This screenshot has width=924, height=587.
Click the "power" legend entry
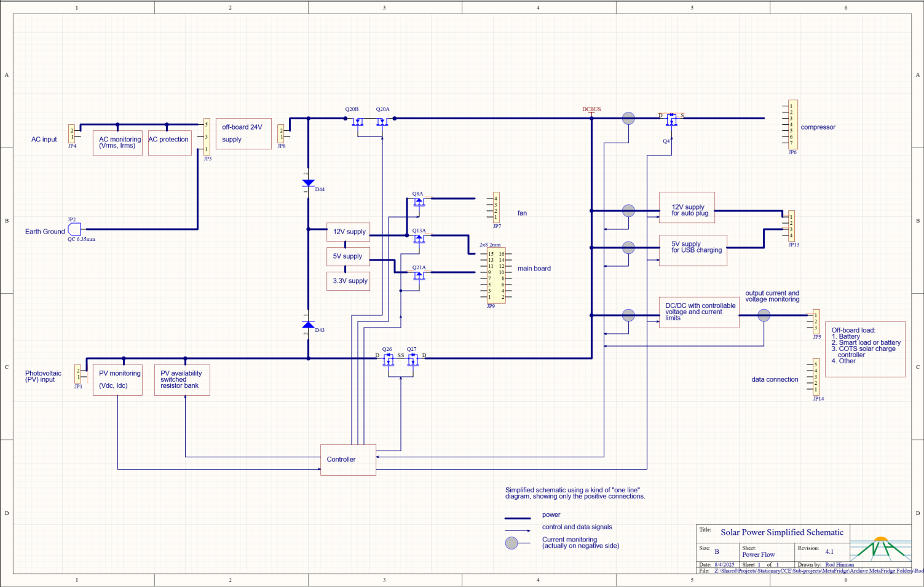point(551,515)
